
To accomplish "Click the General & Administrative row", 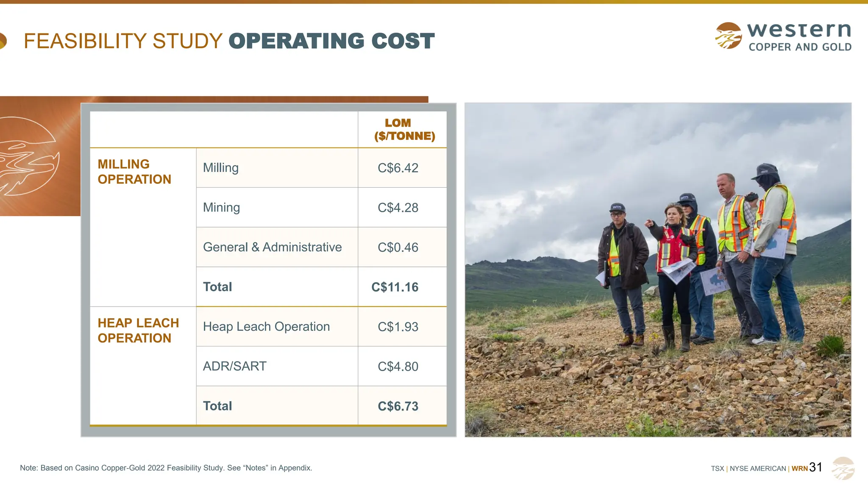I will (x=272, y=247).
